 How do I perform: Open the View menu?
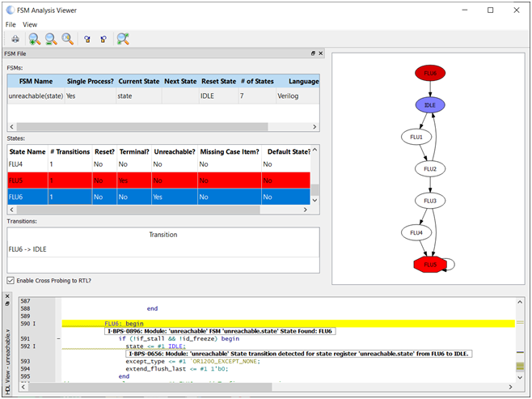point(30,24)
